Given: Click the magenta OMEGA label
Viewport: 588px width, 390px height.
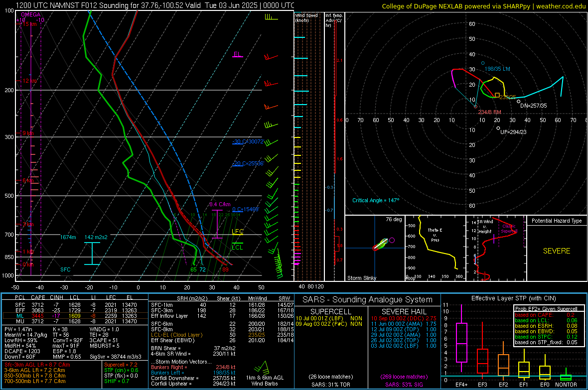Looking at the screenshot, I should click(31, 14).
